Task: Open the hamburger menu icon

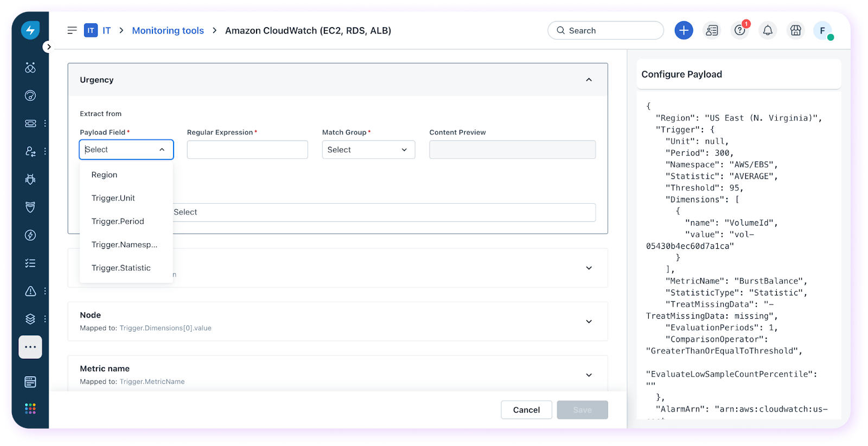Action: [72, 30]
